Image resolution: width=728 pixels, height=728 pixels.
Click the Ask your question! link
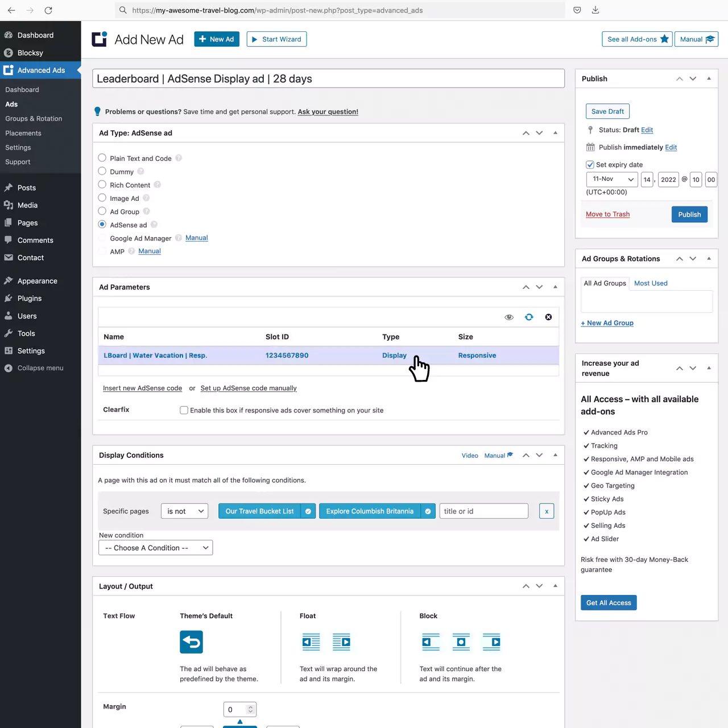[x=328, y=112]
